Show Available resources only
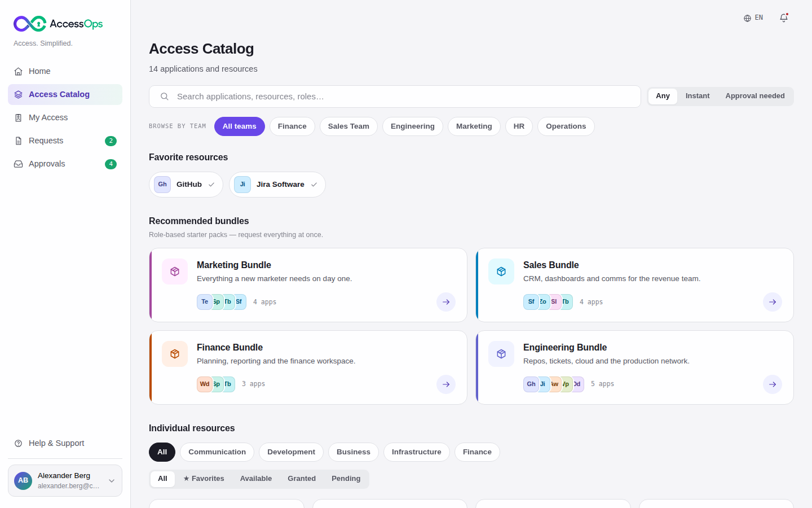Viewport: 812px width, 508px height. (x=256, y=479)
